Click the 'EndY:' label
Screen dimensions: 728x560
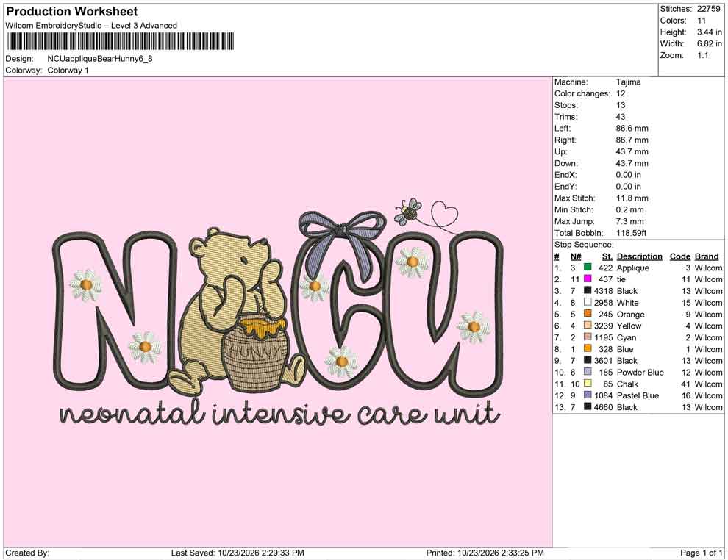click(565, 187)
